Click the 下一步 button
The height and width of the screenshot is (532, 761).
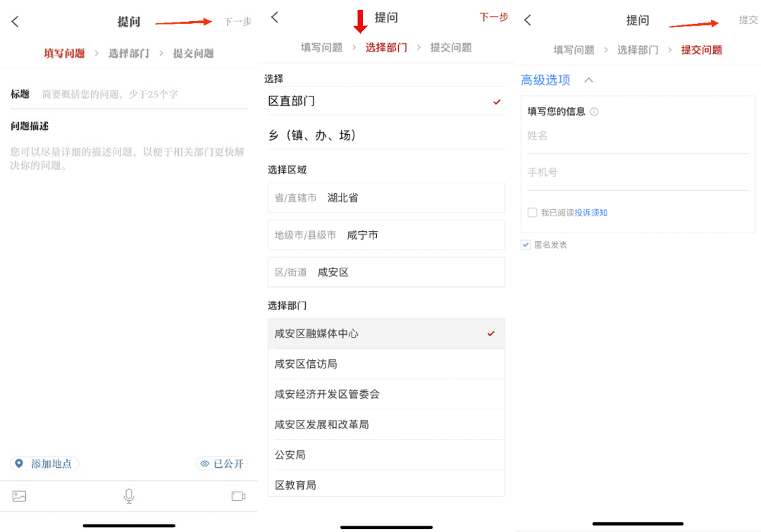tap(237, 21)
